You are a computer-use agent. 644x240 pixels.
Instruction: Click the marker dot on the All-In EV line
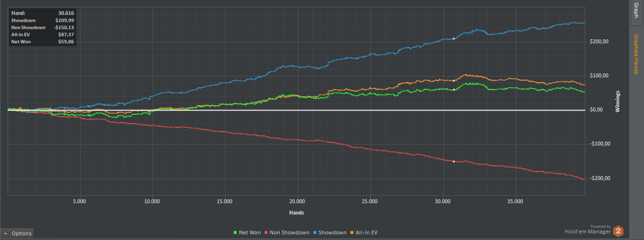click(x=454, y=81)
